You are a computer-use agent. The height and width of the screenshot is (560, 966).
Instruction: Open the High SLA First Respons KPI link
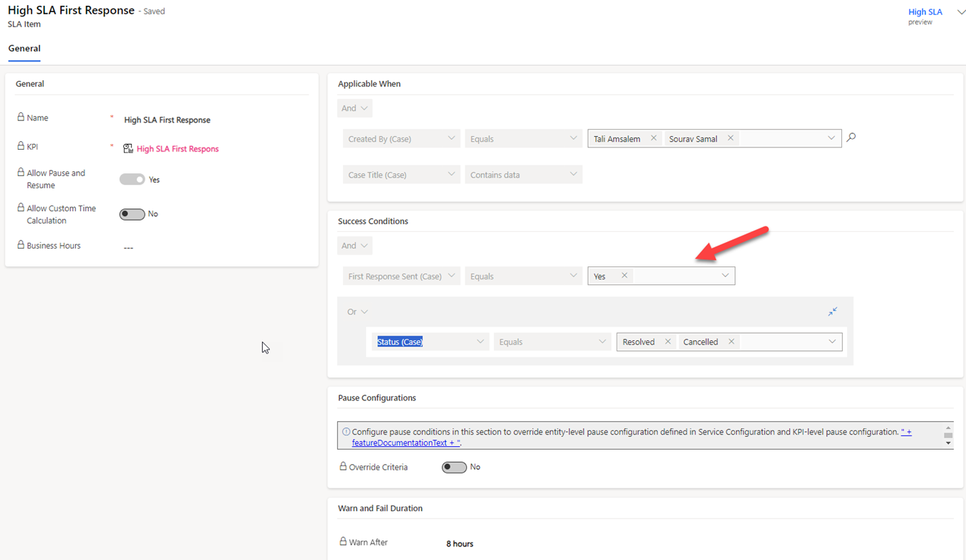[178, 149]
